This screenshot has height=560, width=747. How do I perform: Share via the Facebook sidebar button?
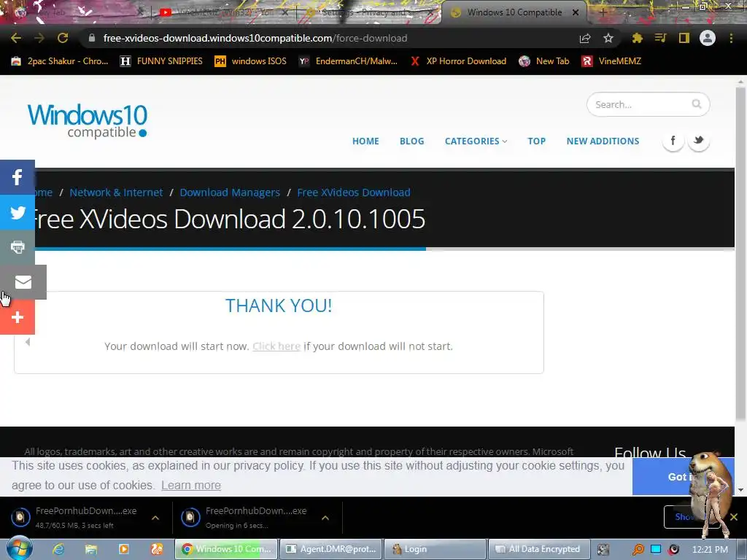click(18, 177)
